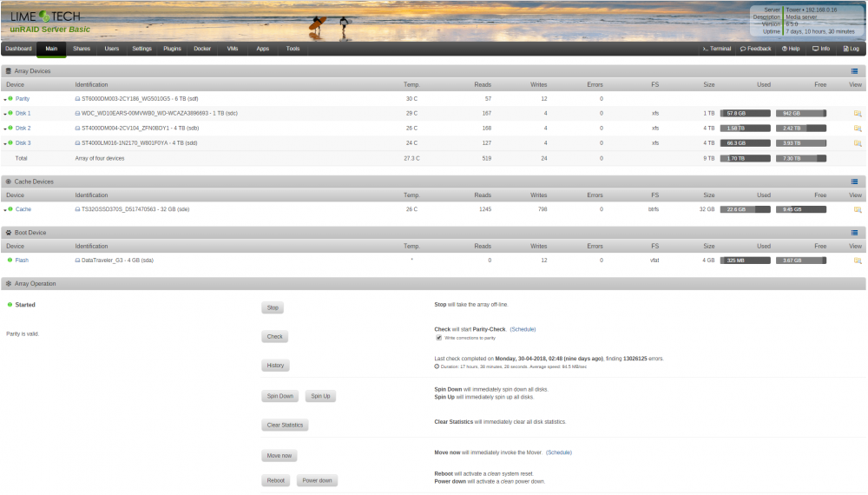The image size is (868, 495).
Task: Open the Terminal from header bar
Action: pos(717,49)
